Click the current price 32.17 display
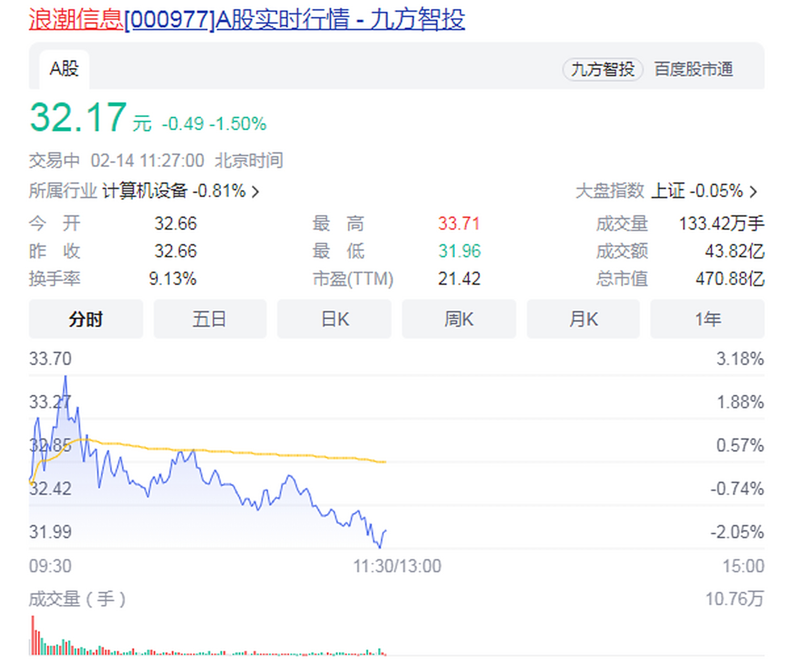Viewport: 808px width, 672px height. tap(78, 117)
